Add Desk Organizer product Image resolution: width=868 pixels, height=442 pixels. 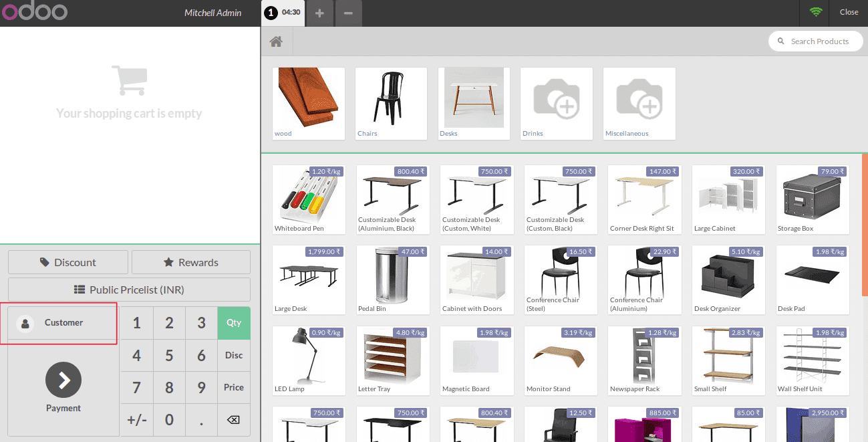click(729, 280)
